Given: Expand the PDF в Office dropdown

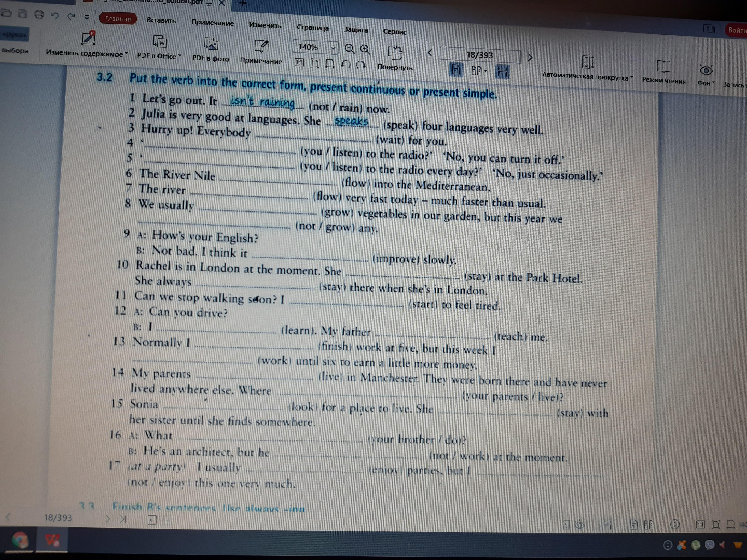Looking at the screenshot, I should point(180,56).
